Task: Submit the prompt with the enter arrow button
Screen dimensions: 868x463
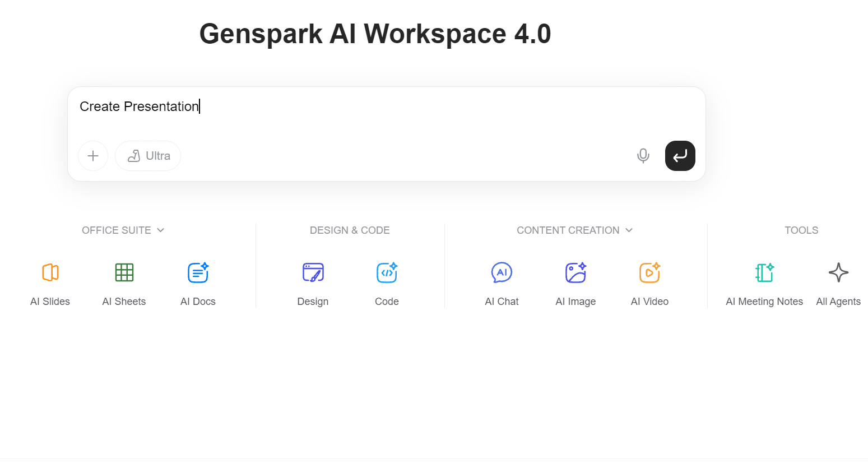Action: tap(680, 156)
